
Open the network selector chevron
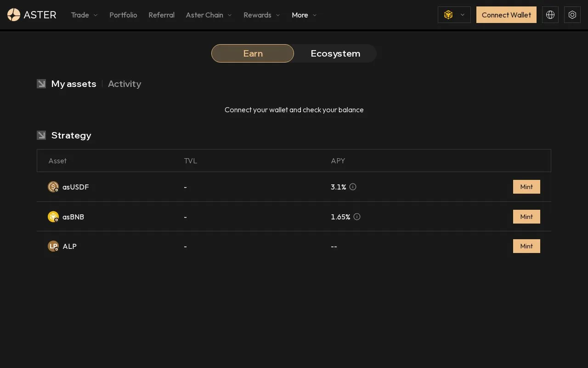pyautogui.click(x=463, y=15)
